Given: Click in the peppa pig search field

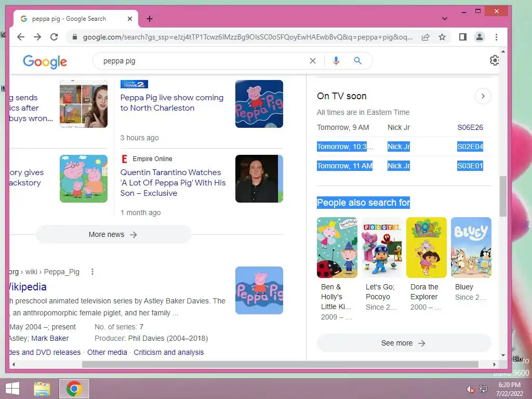Looking at the screenshot, I should [x=204, y=61].
